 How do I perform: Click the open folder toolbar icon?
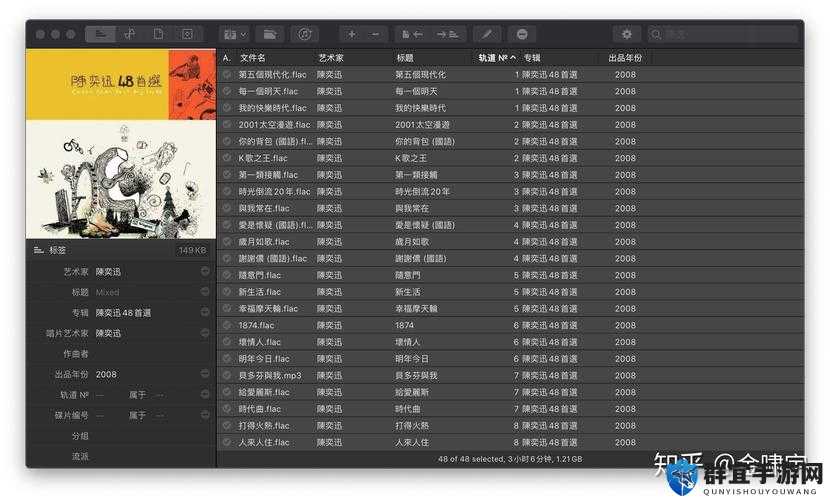pyautogui.click(x=270, y=34)
